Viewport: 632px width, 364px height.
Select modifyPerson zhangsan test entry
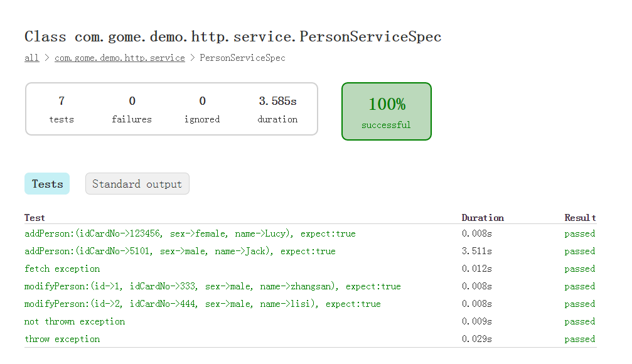(x=212, y=286)
